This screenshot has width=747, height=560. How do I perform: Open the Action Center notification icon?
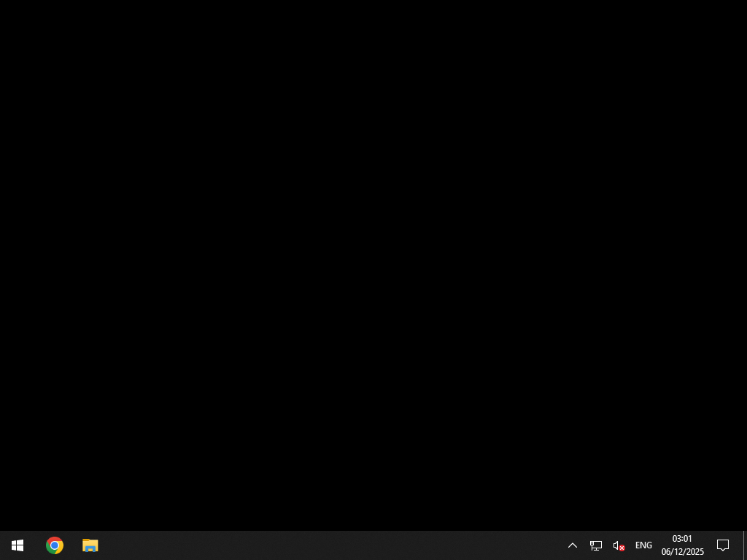[x=723, y=545]
